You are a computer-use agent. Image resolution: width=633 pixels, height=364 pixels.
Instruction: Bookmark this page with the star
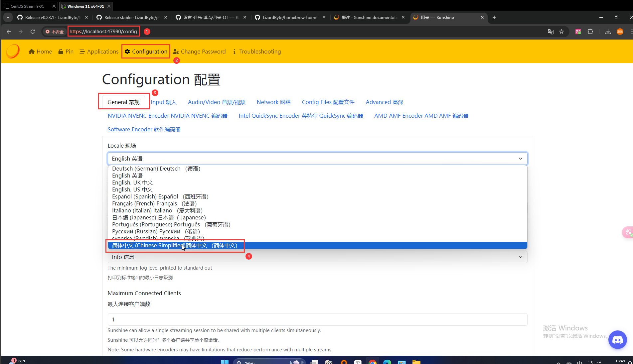point(561,32)
